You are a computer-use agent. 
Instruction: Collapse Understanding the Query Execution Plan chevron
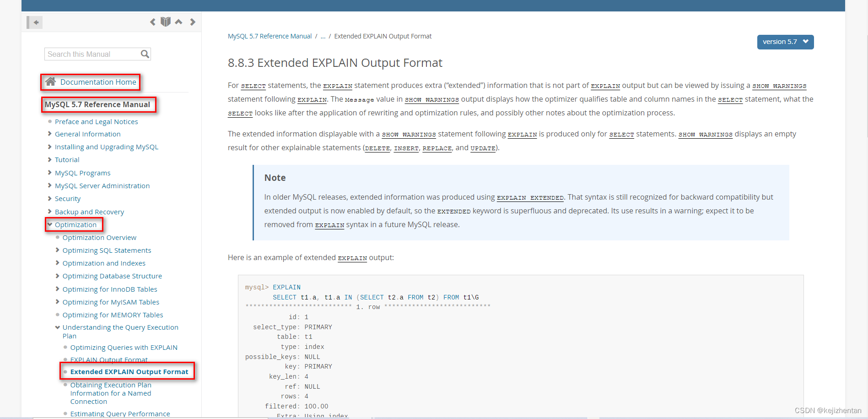point(58,327)
